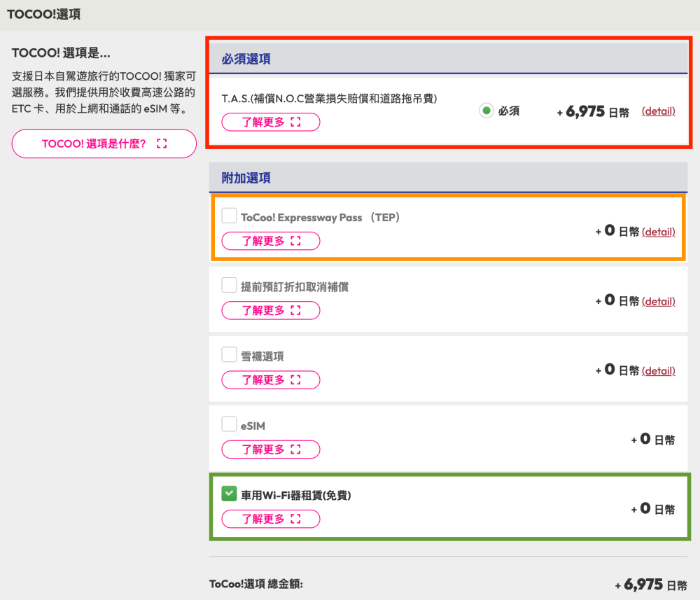Open detail link for 雪襪選項
Image resolution: width=700 pixels, height=600 pixels.
(x=659, y=370)
